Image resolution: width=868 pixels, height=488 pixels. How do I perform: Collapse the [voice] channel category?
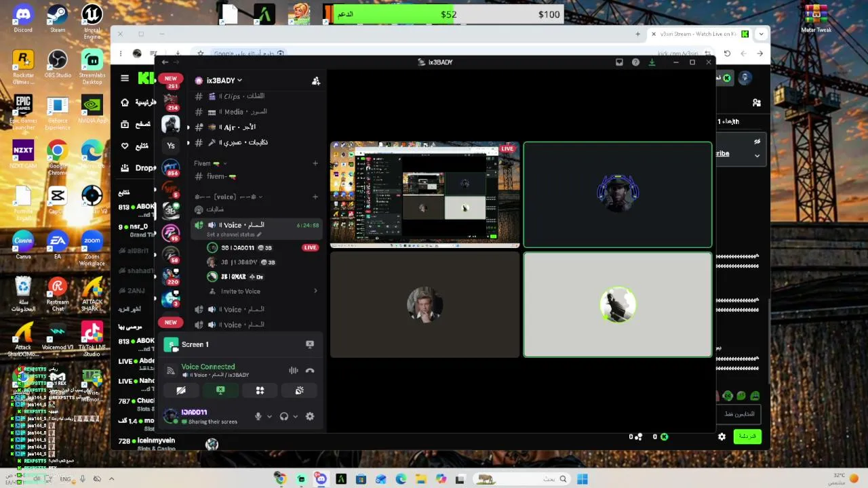point(228,197)
